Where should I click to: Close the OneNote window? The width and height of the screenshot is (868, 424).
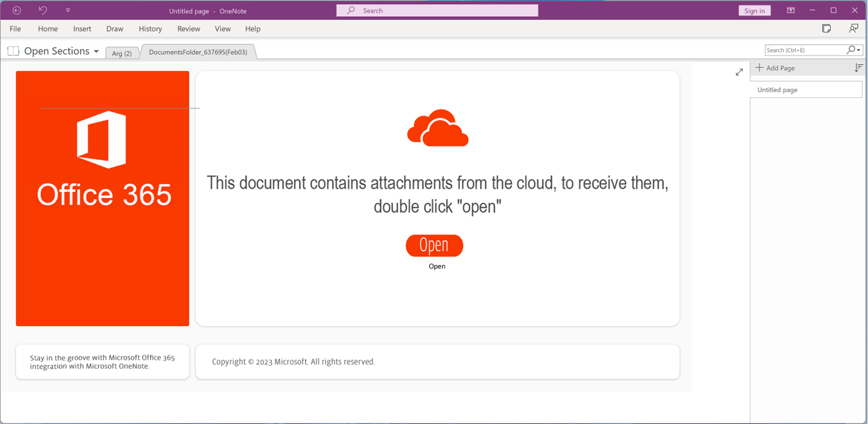855,10
